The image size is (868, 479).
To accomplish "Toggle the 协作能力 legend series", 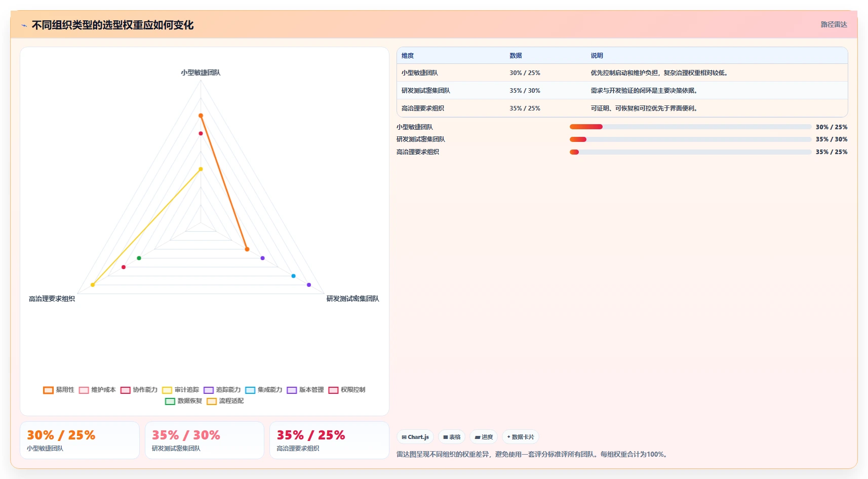I will (x=139, y=390).
